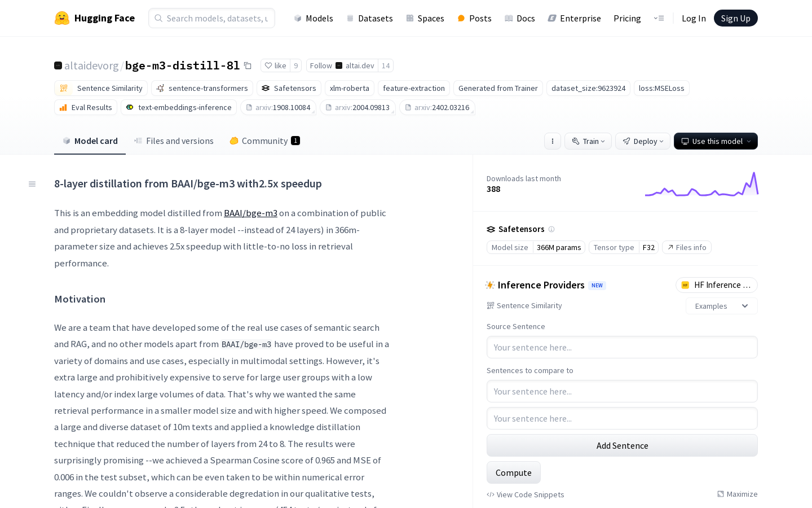812x508 pixels.
Task: Copy model name using the copy icon
Action: 248,65
